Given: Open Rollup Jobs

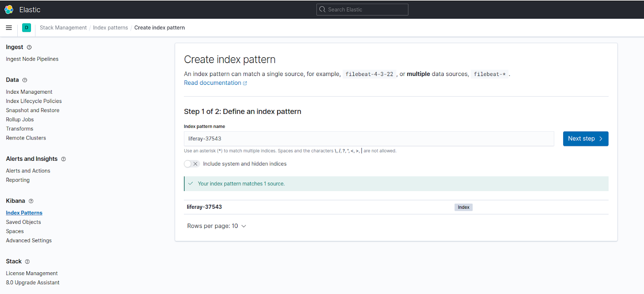Looking at the screenshot, I should pyautogui.click(x=20, y=120).
